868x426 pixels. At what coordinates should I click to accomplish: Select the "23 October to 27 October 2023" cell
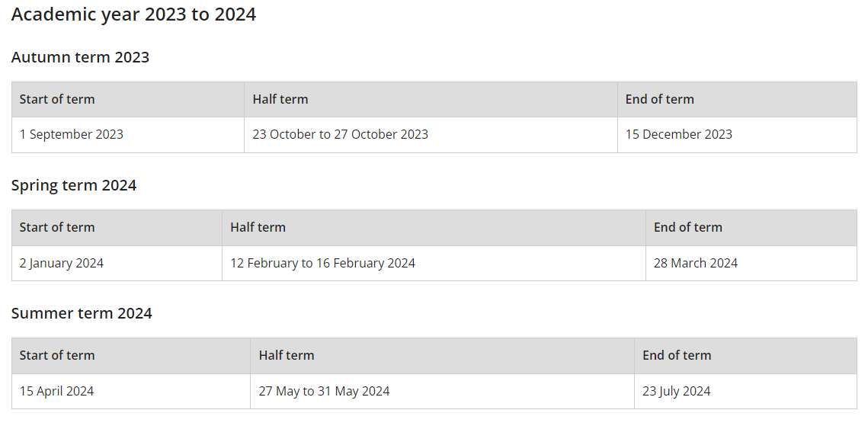pyautogui.click(x=341, y=135)
